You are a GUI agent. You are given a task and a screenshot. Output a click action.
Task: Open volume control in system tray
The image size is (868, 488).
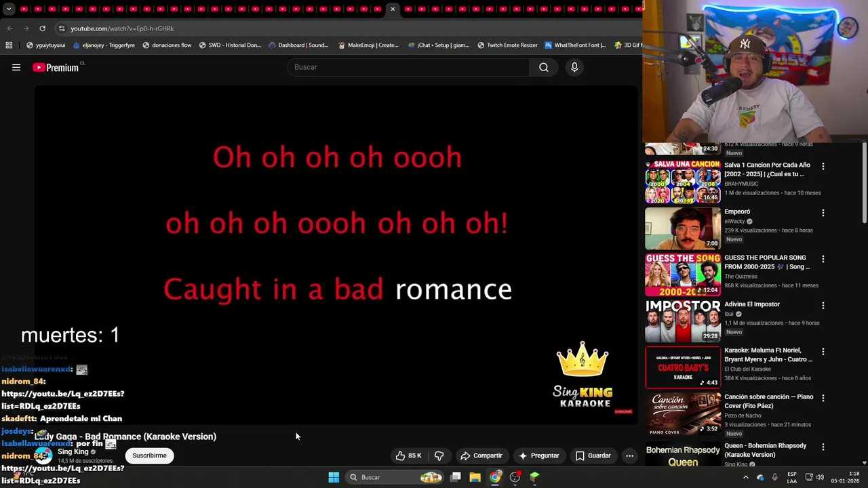coord(819,477)
